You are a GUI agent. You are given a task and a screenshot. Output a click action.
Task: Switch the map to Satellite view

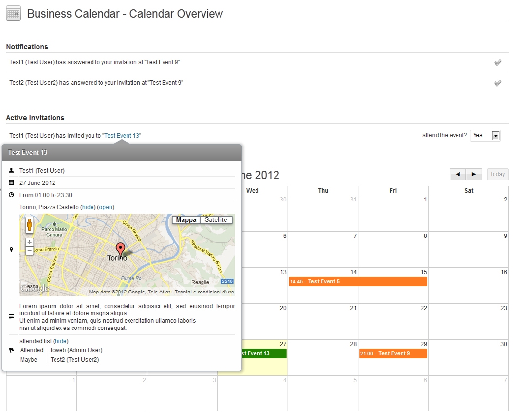(216, 219)
